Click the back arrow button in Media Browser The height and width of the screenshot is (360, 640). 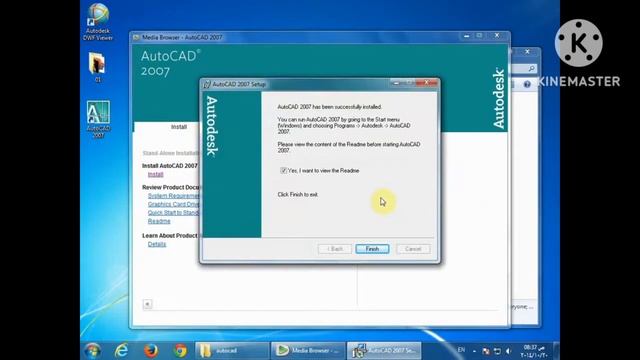click(x=147, y=304)
